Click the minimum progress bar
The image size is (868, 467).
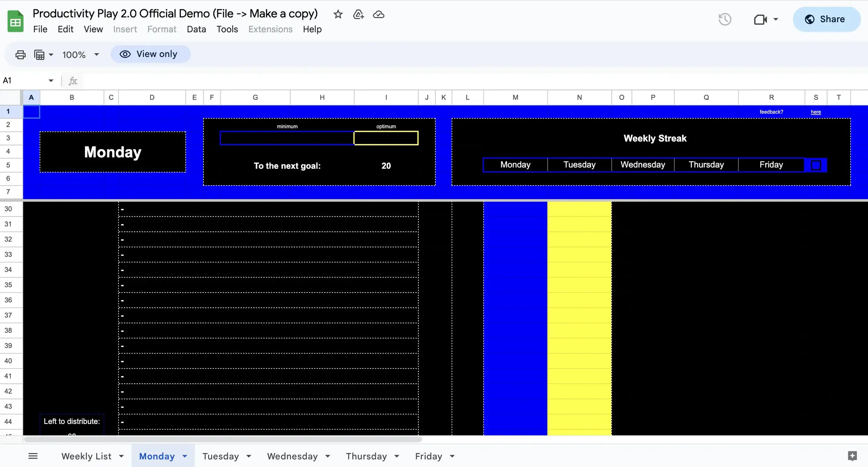[x=287, y=138]
